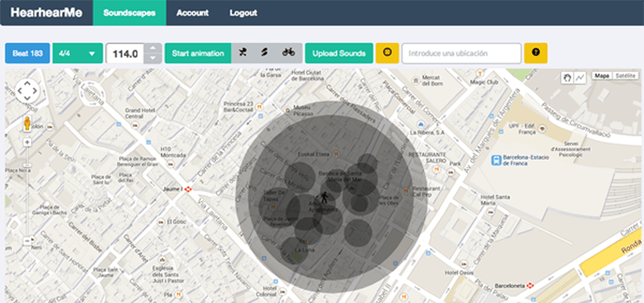Click the La Ribera, S.A marker
644x303 pixels.
point(420,124)
